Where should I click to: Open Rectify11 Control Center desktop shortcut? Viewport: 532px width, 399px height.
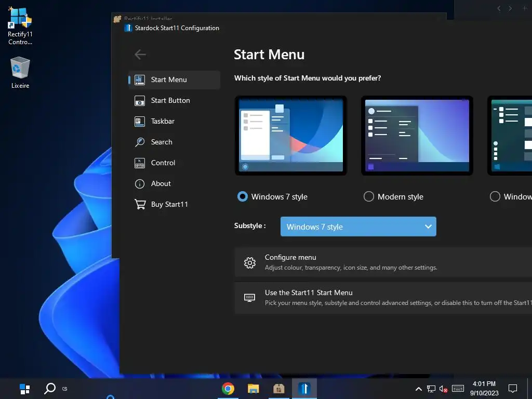(x=20, y=26)
